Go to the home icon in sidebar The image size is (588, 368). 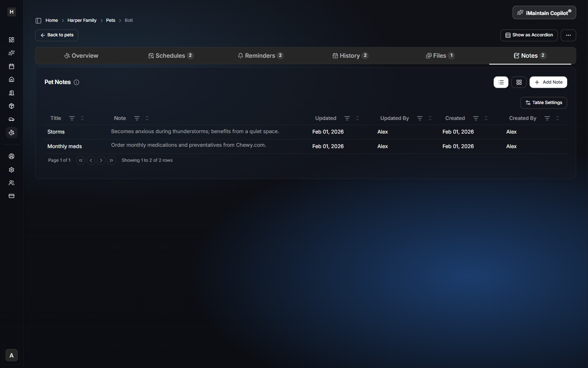click(12, 80)
